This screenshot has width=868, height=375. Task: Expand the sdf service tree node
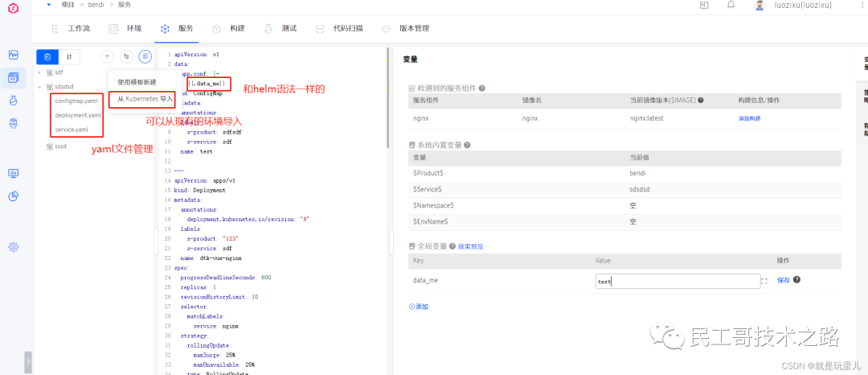pyautogui.click(x=39, y=72)
